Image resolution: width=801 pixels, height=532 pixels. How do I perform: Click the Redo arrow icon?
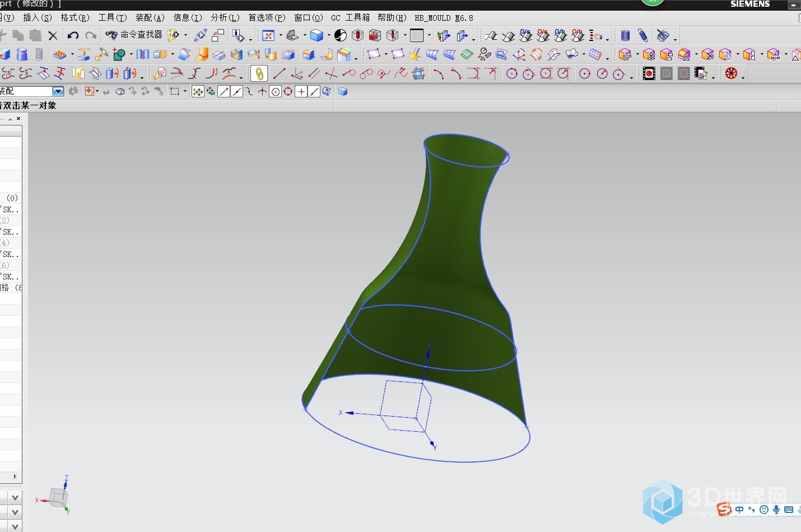(x=90, y=36)
